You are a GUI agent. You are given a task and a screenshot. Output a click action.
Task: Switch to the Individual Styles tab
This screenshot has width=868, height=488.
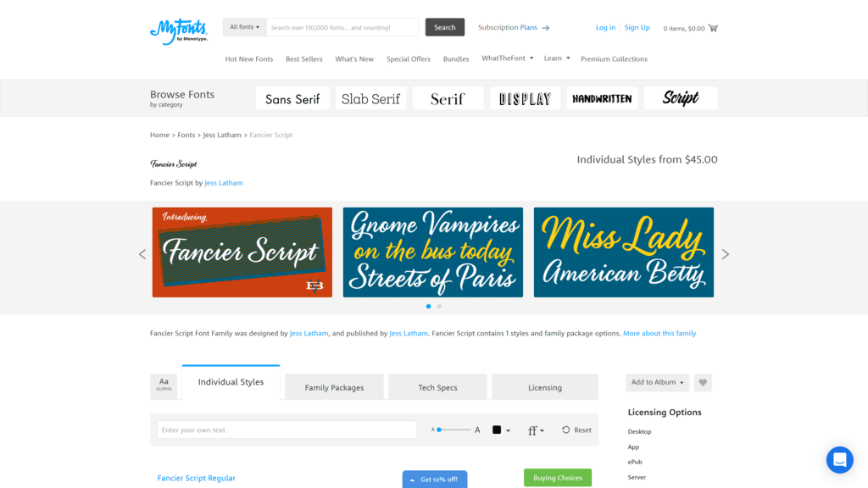pyautogui.click(x=231, y=382)
